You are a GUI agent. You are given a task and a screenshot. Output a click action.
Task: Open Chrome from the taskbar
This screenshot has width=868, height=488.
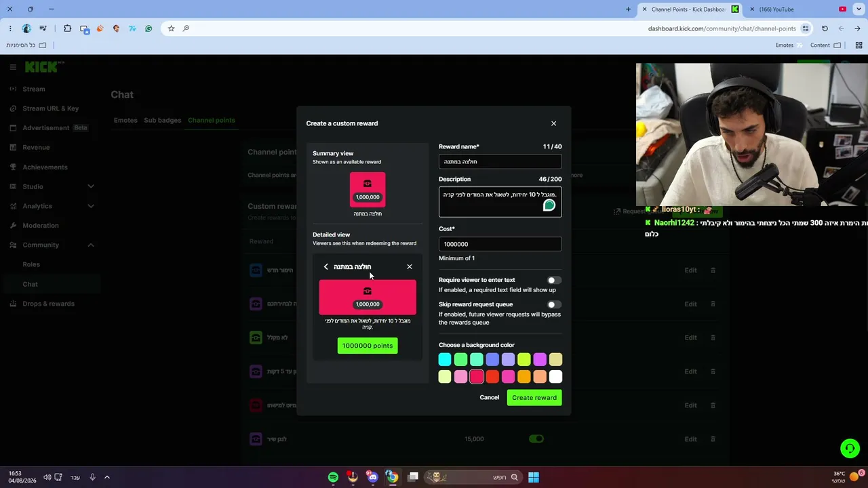coord(392,477)
